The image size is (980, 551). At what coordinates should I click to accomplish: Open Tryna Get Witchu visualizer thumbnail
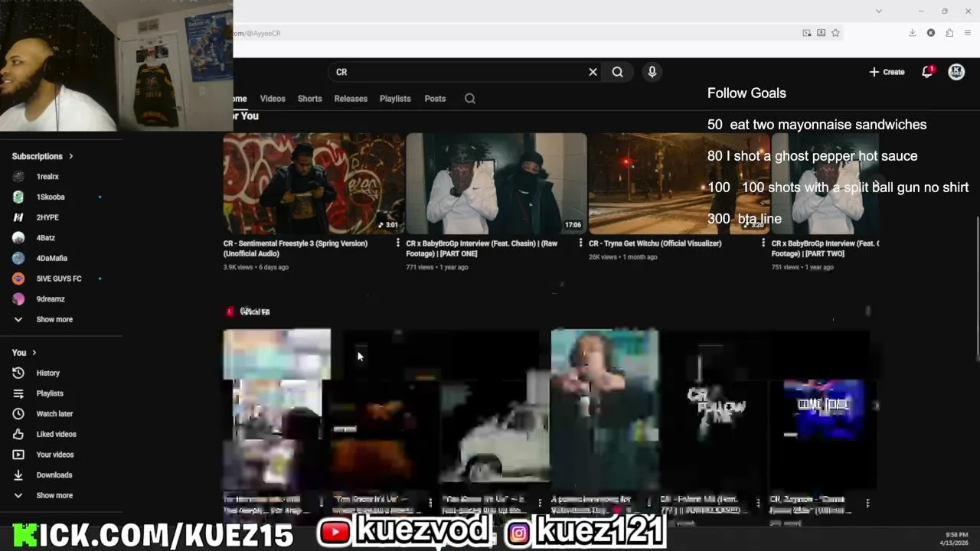[x=679, y=184]
